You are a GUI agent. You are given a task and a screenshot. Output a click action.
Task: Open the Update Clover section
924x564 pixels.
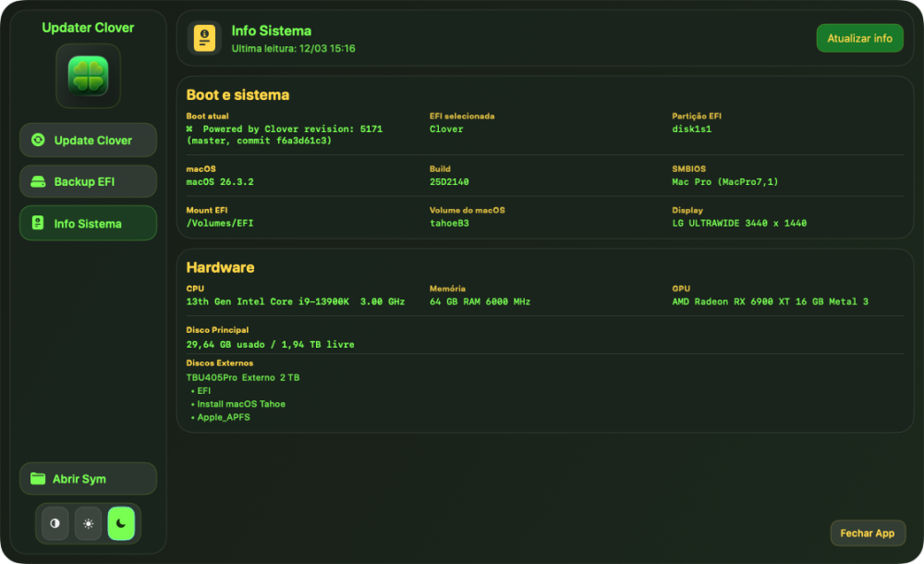89,140
